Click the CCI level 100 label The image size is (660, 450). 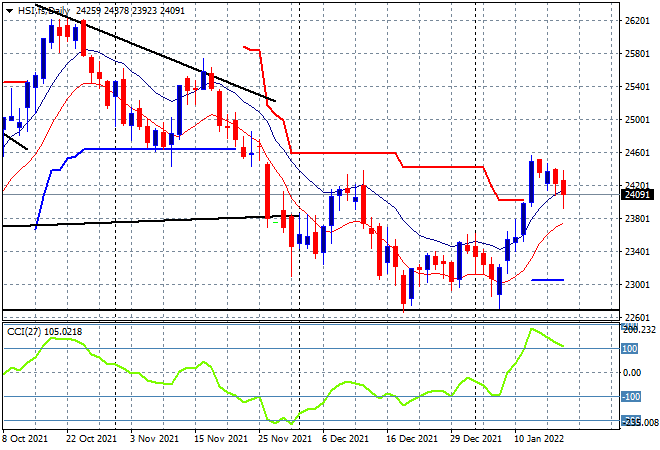pyautogui.click(x=630, y=349)
